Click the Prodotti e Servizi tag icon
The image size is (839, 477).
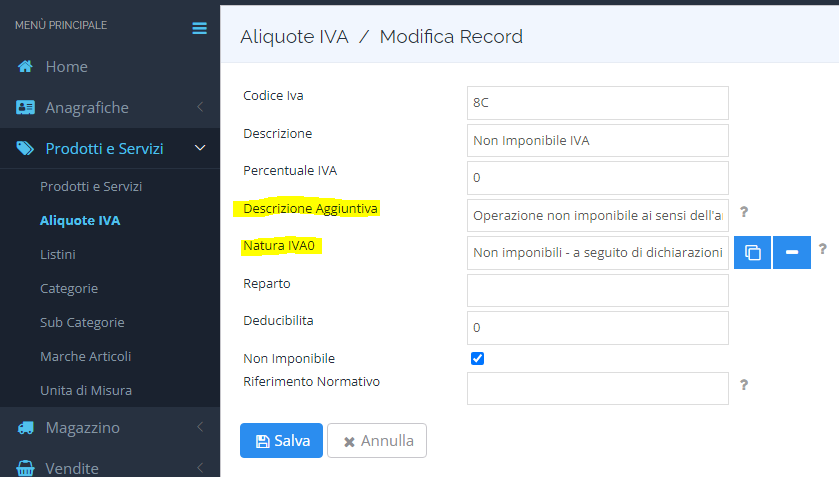[26, 149]
